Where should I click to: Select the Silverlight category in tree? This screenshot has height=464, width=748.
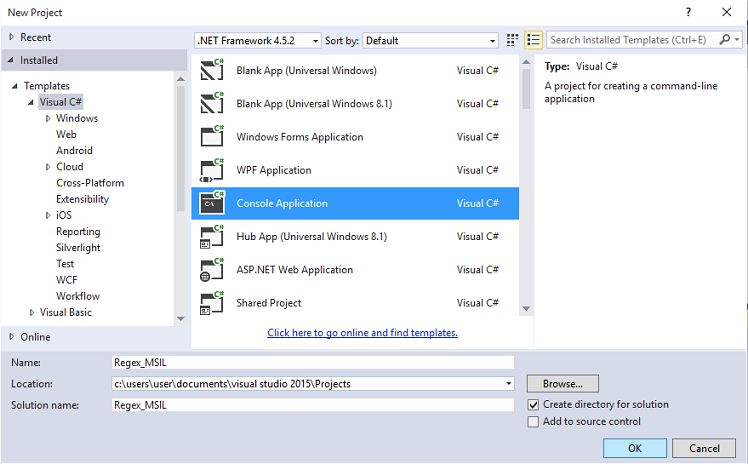(x=78, y=247)
